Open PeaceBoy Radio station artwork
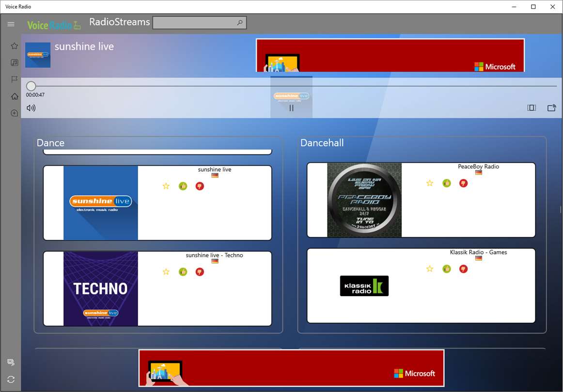This screenshot has width=563, height=392. 364,200
